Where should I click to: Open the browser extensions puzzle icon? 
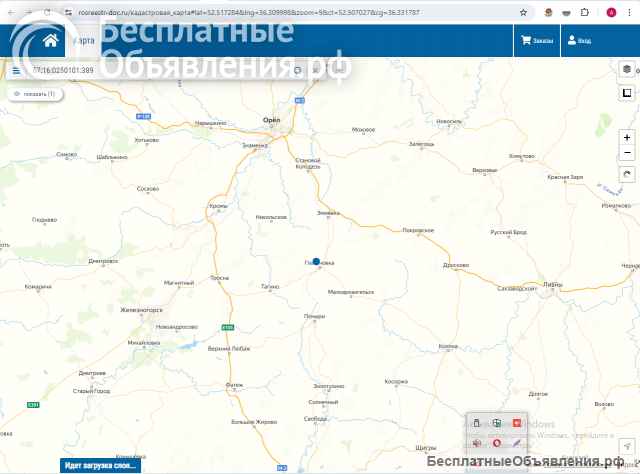[x=584, y=13]
